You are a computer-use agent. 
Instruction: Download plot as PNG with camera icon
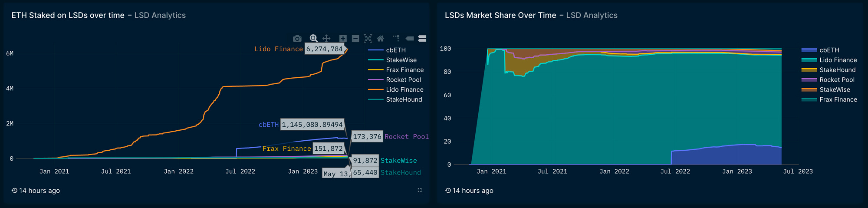297,39
